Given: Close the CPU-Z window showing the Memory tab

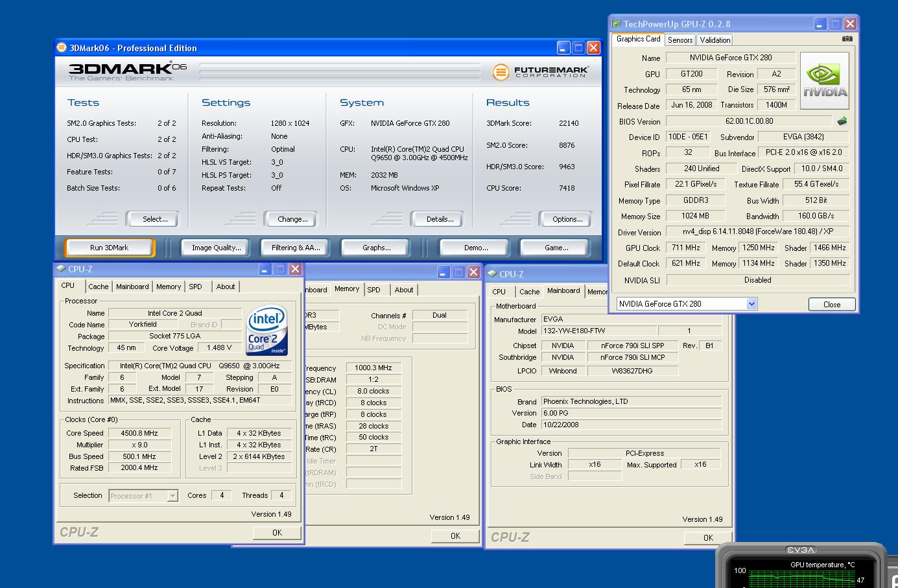Looking at the screenshot, I should pyautogui.click(x=473, y=272).
